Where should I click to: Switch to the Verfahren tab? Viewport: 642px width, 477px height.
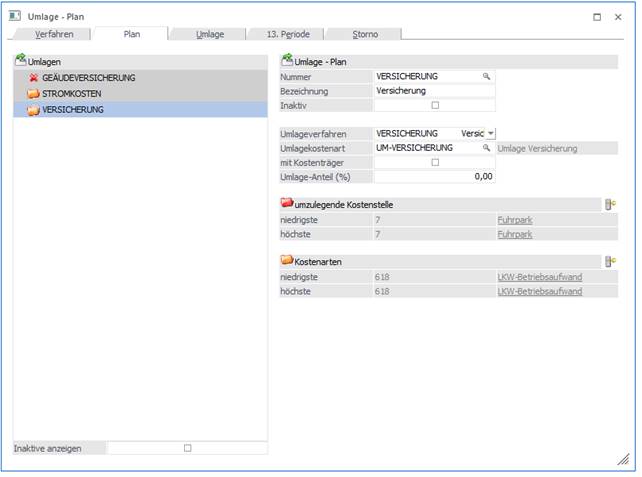coord(54,34)
